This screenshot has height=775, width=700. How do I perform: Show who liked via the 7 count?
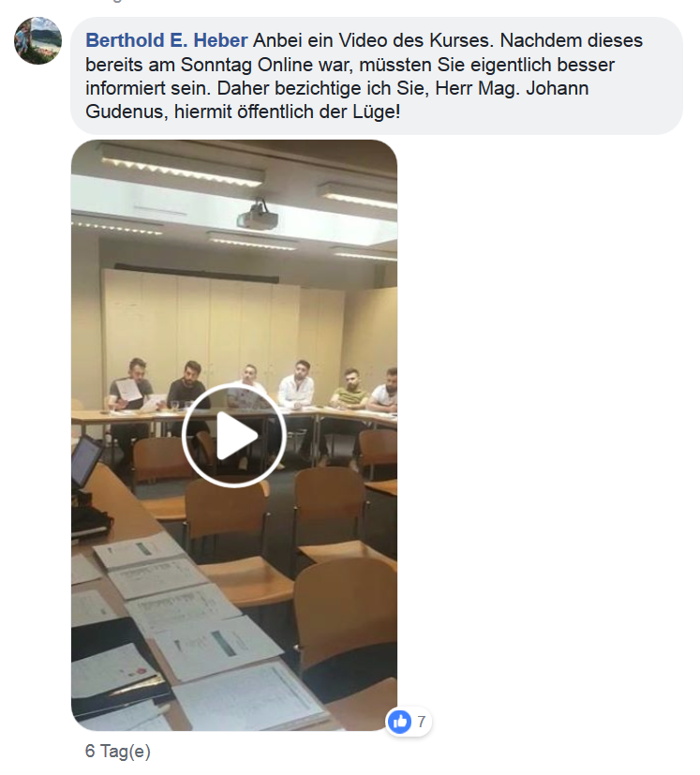(421, 722)
